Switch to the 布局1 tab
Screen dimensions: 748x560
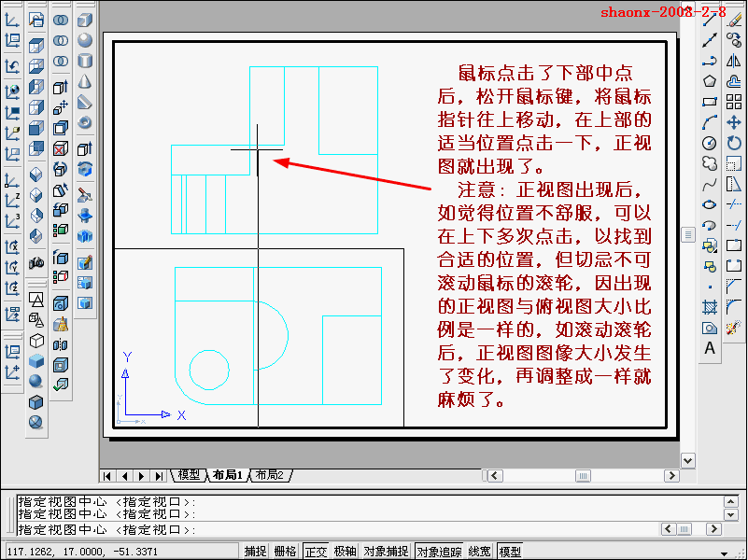227,475
